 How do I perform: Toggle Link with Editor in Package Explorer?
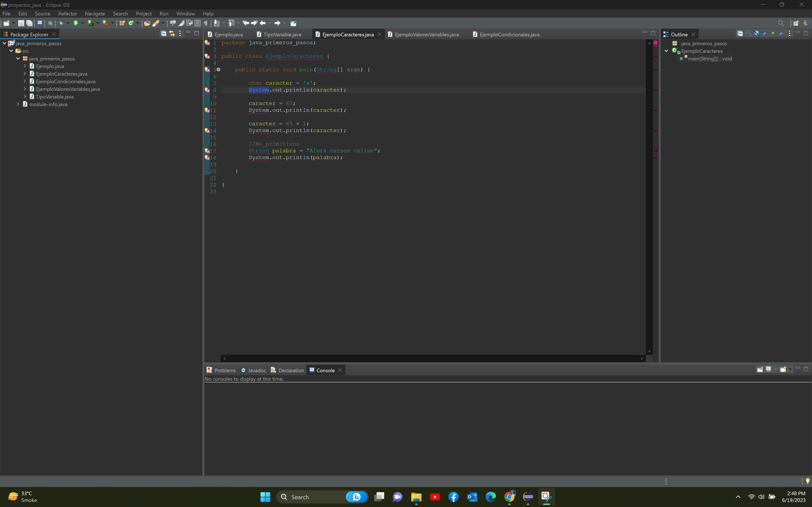tap(172, 33)
